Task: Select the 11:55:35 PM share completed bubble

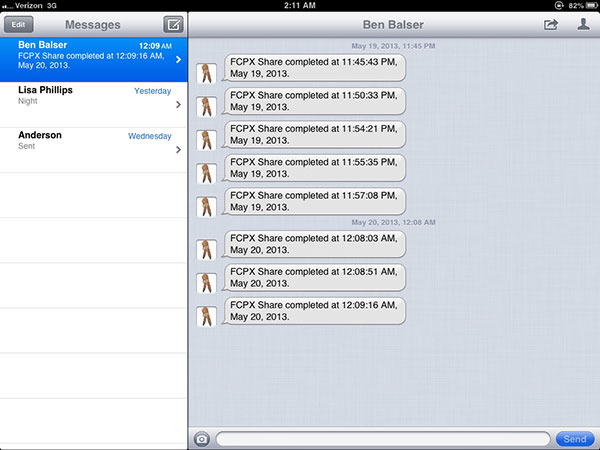Action: [x=314, y=168]
